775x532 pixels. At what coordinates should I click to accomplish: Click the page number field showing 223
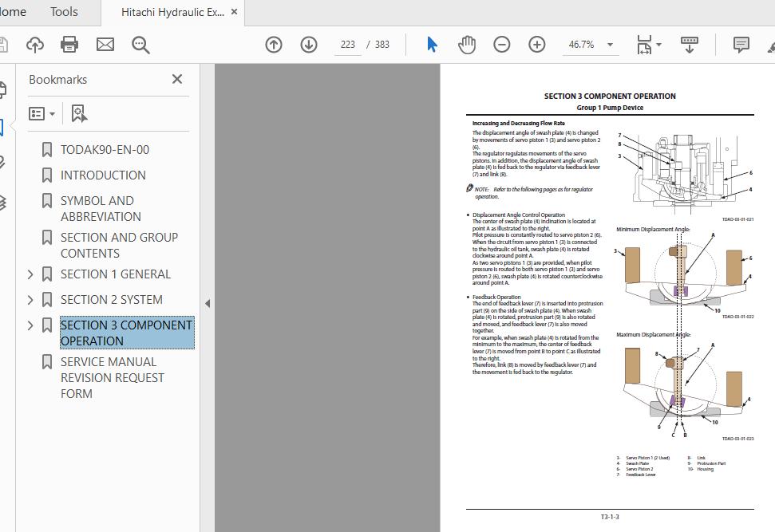coord(347,45)
